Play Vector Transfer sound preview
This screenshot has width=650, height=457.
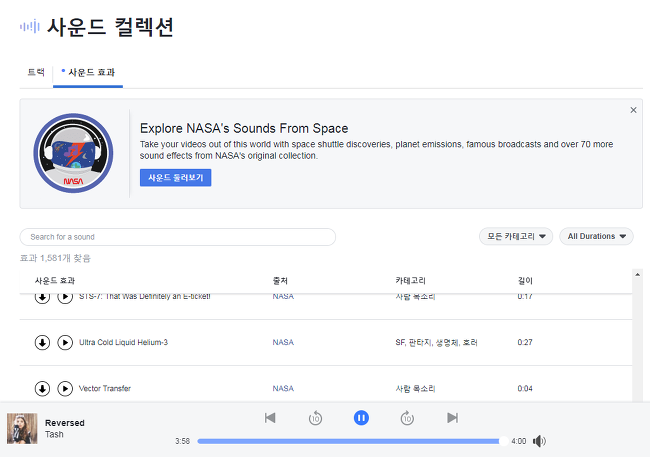(65, 389)
